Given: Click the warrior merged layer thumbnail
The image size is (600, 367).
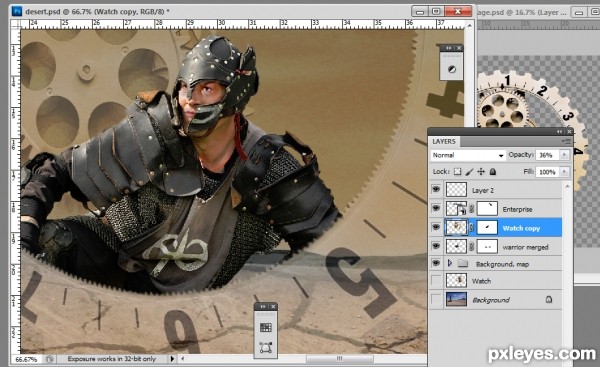Looking at the screenshot, I should 457,246.
